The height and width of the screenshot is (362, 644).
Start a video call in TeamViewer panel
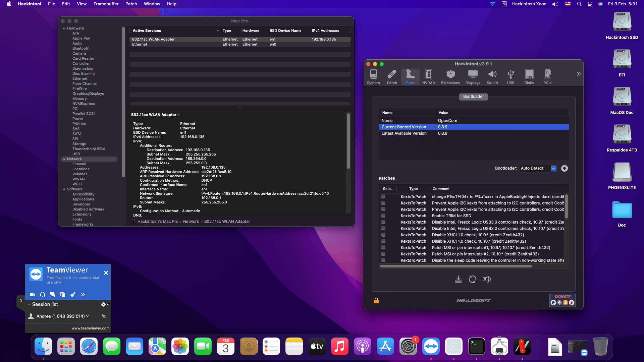[x=33, y=295]
